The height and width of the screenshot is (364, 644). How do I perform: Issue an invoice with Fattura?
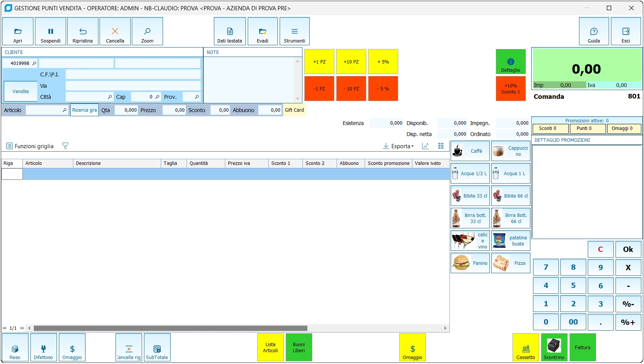tap(583, 347)
